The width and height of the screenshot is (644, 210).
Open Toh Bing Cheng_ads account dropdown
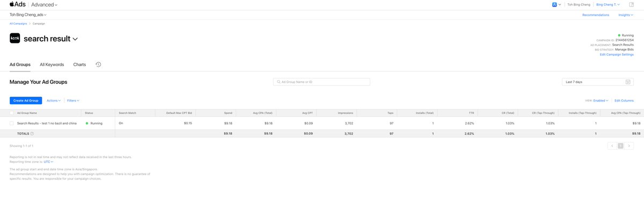(x=28, y=15)
